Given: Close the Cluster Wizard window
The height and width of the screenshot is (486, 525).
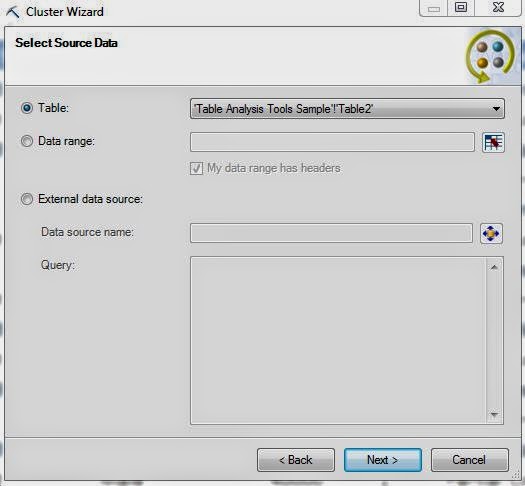Looking at the screenshot, I should [x=498, y=7].
